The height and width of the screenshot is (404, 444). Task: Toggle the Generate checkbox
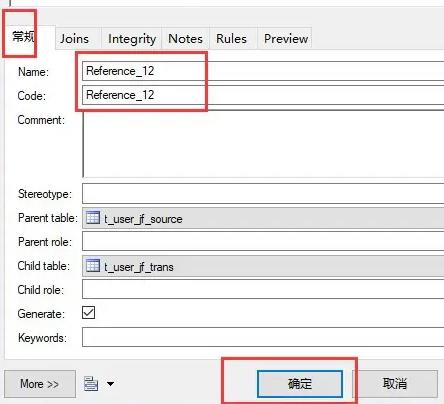tap(89, 313)
